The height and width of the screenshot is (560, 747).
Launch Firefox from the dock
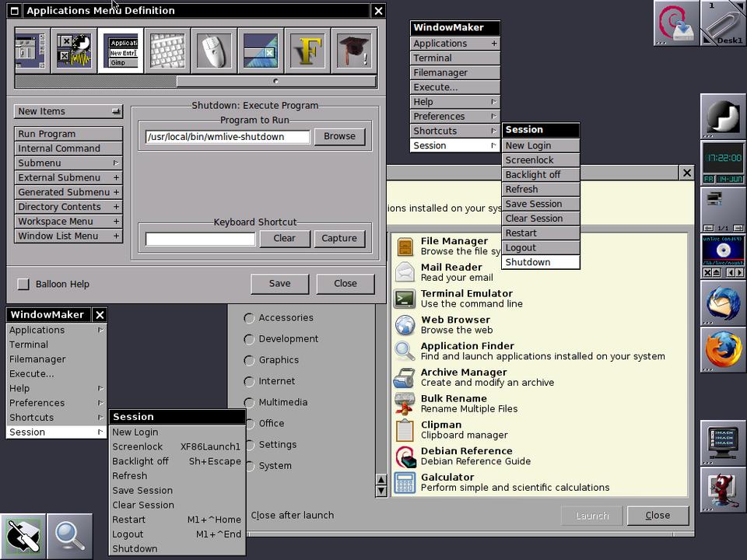tap(723, 350)
